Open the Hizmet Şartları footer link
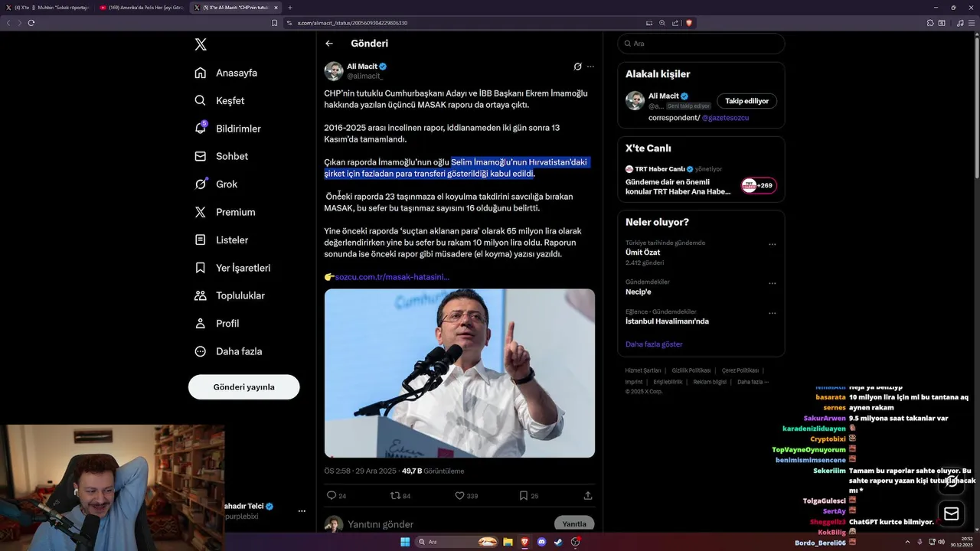Image resolution: width=980 pixels, height=551 pixels. click(x=643, y=370)
